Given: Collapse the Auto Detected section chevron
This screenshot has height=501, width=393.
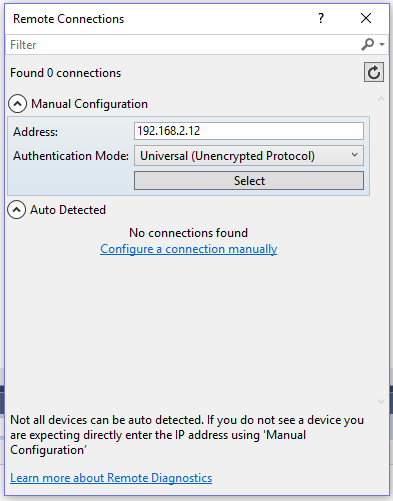Looking at the screenshot, I should [17, 210].
